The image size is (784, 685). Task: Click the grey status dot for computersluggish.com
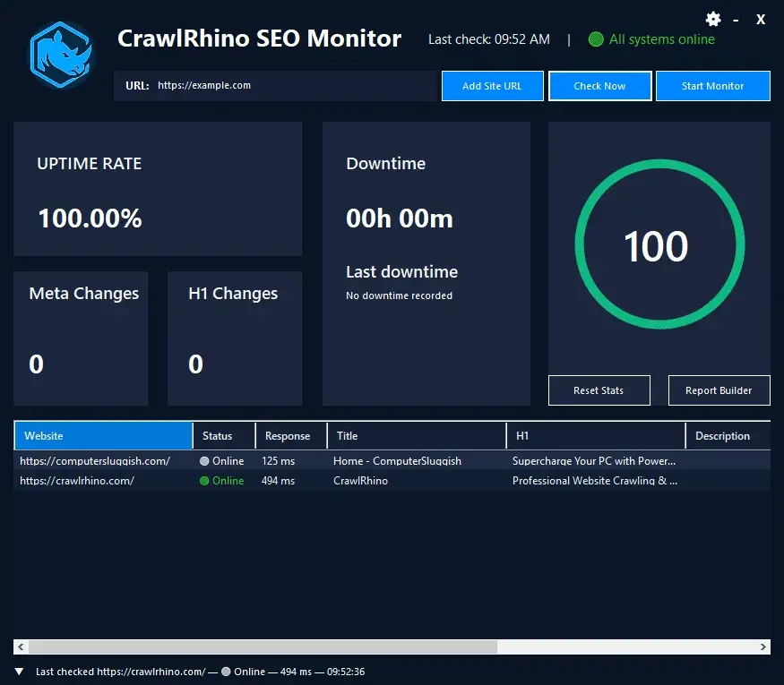point(204,461)
